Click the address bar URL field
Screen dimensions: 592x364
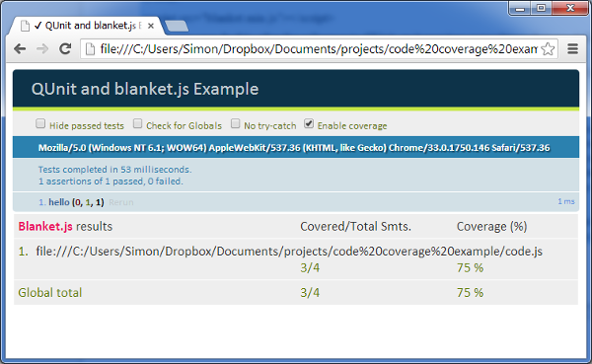pyautogui.click(x=318, y=49)
